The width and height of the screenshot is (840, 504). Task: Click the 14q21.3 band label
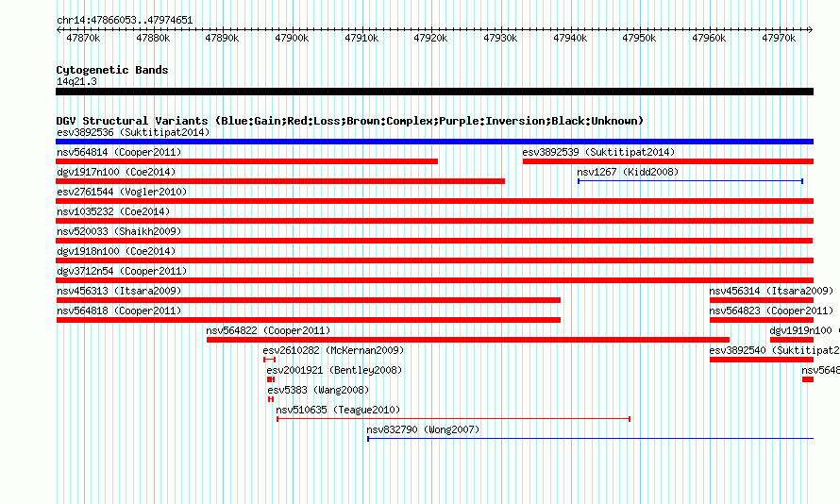pos(76,81)
